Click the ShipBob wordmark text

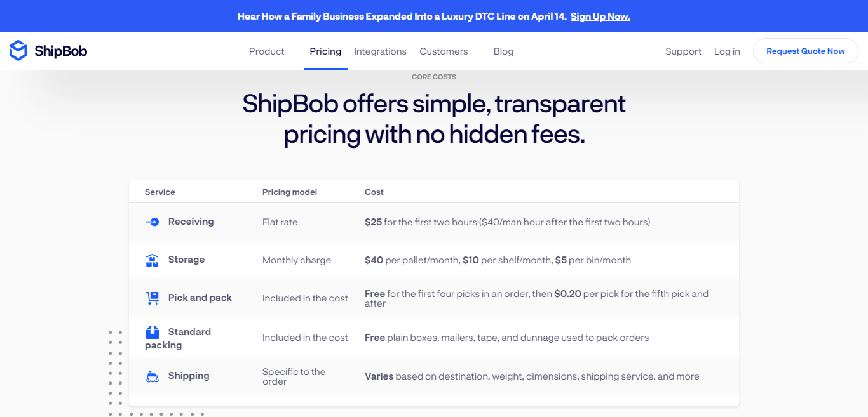click(x=61, y=51)
